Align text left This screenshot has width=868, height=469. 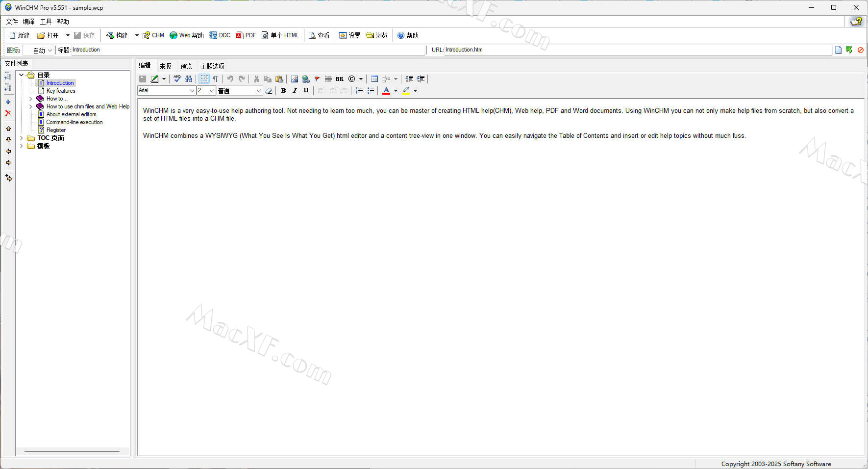[x=321, y=91]
